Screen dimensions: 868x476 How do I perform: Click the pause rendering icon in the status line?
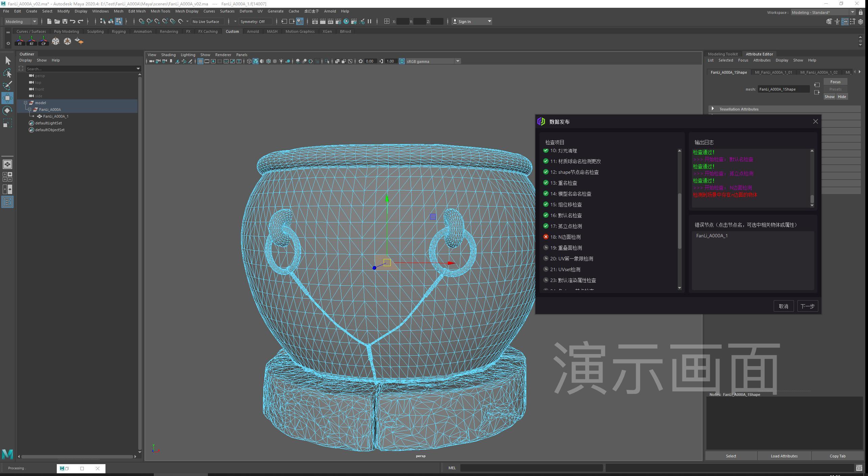[369, 21]
